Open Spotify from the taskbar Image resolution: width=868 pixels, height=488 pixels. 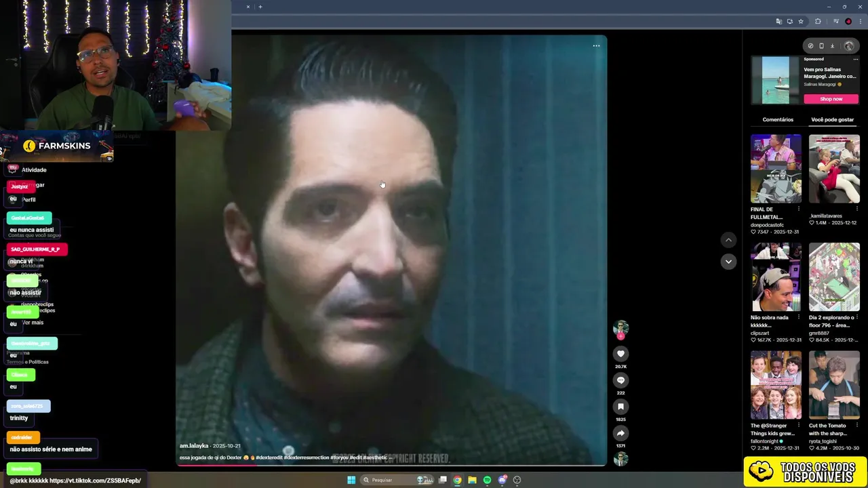click(487, 480)
